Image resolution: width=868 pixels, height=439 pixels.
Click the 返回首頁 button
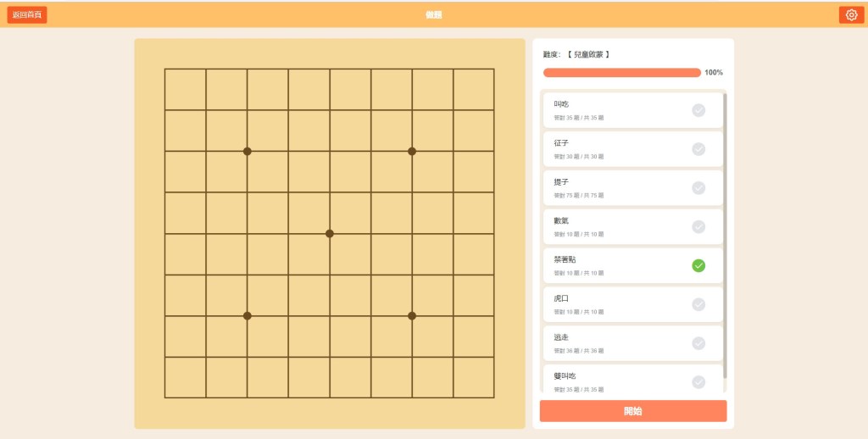[x=27, y=14]
